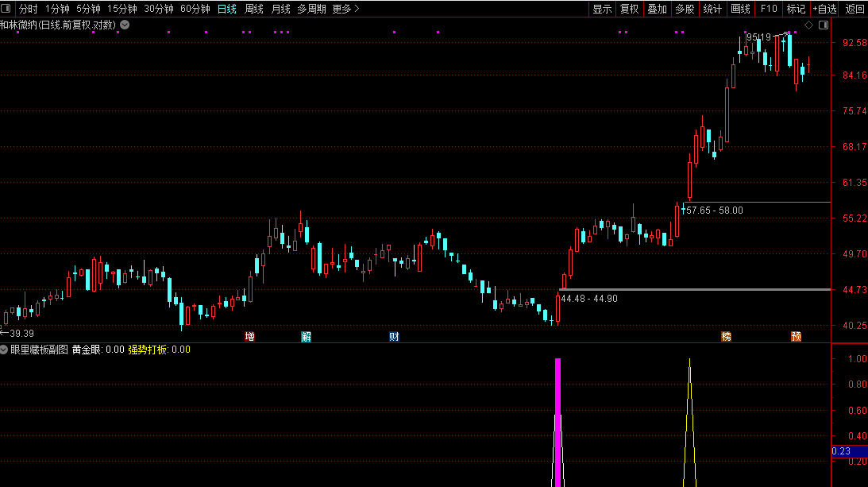Click the magenta 黄金眼 signal bar
The width and height of the screenshot is (868, 487).
(x=558, y=422)
